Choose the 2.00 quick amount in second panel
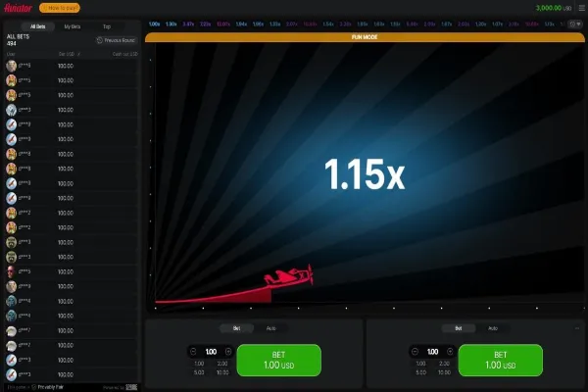The height and width of the screenshot is (392, 588). coord(444,364)
